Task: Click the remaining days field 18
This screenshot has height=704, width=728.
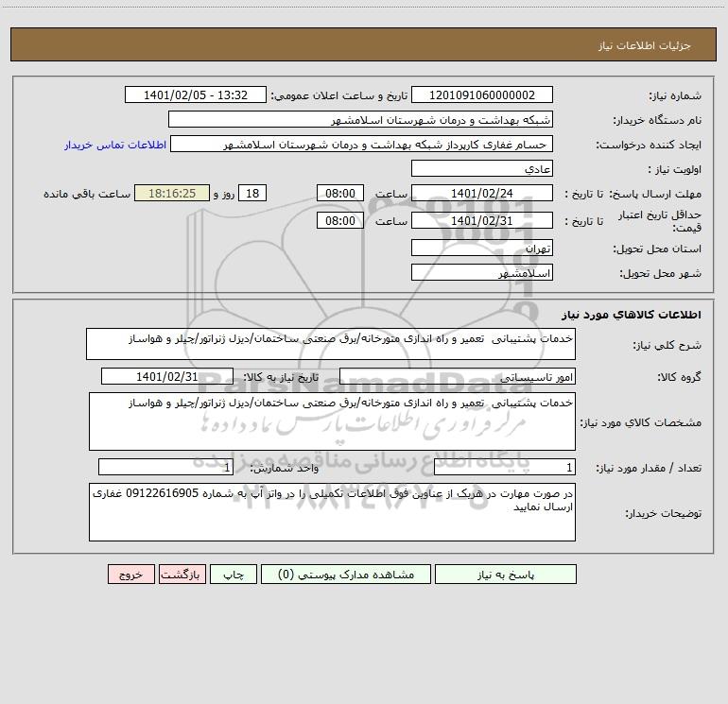Action: pyautogui.click(x=252, y=193)
